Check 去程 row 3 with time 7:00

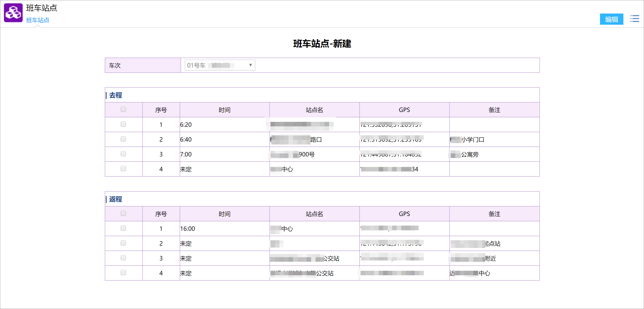click(123, 154)
